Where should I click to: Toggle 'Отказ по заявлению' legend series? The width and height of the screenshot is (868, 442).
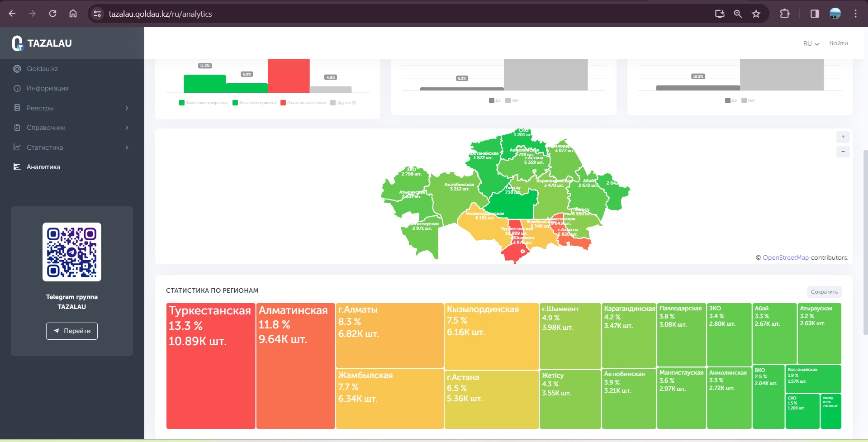(303, 103)
